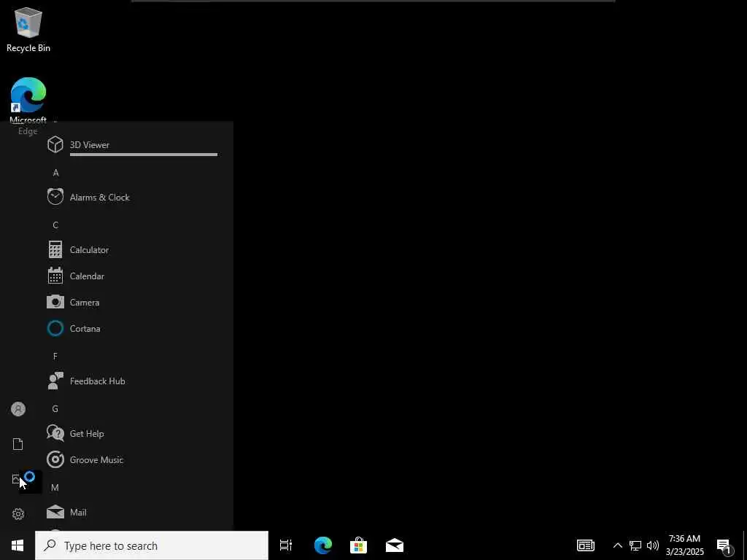
Task: Open Settings gear in Start sidebar
Action: click(18, 514)
